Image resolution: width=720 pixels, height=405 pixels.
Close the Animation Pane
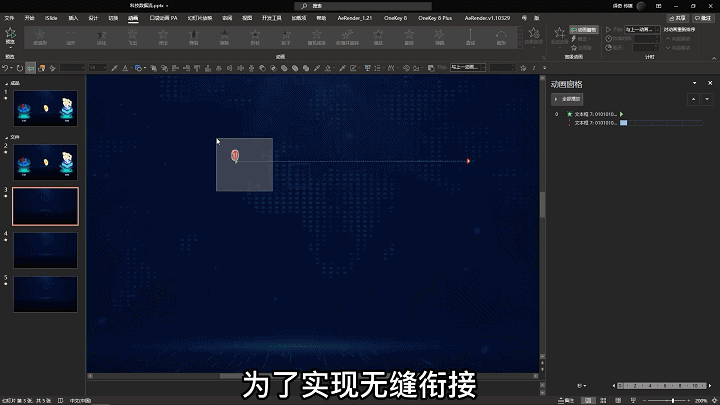coord(709,84)
